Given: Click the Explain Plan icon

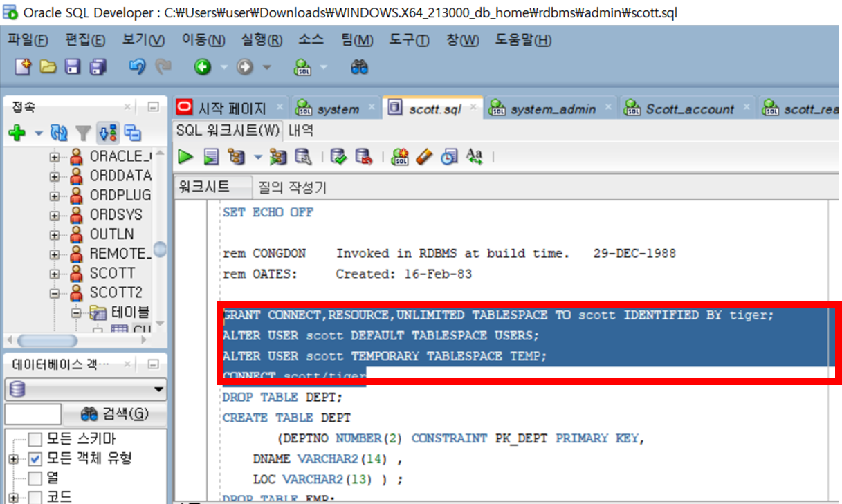Looking at the screenshot, I should click(x=237, y=157).
